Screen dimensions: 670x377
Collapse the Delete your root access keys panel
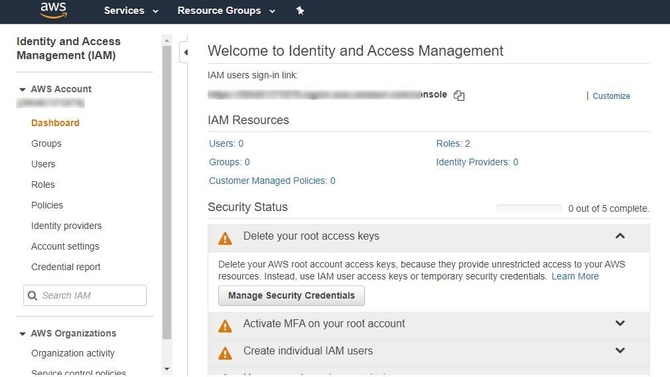(x=620, y=236)
